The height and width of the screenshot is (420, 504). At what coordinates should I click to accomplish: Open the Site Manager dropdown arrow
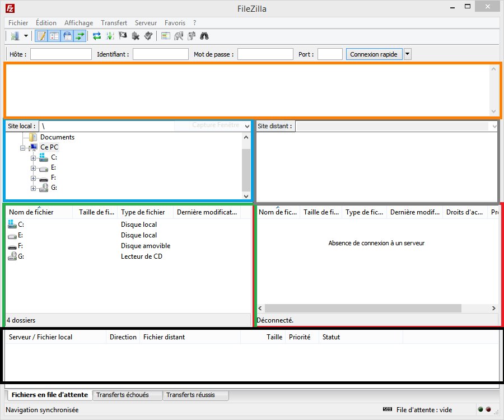coord(26,36)
